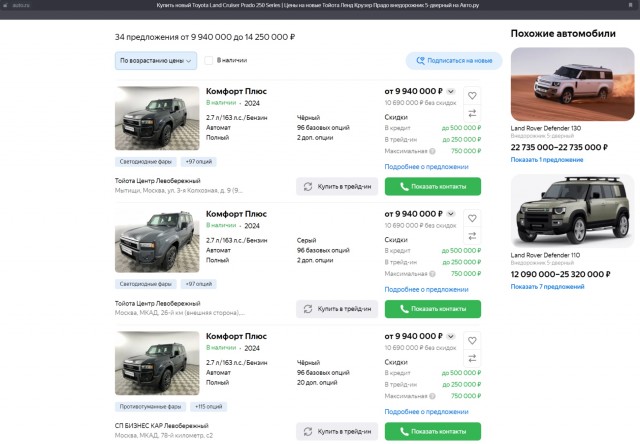Click Подписаться на новые button
The width and height of the screenshot is (640, 444).
coord(454,61)
